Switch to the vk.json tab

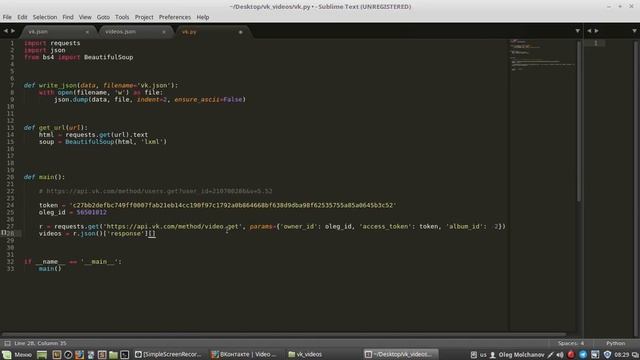coord(57,31)
